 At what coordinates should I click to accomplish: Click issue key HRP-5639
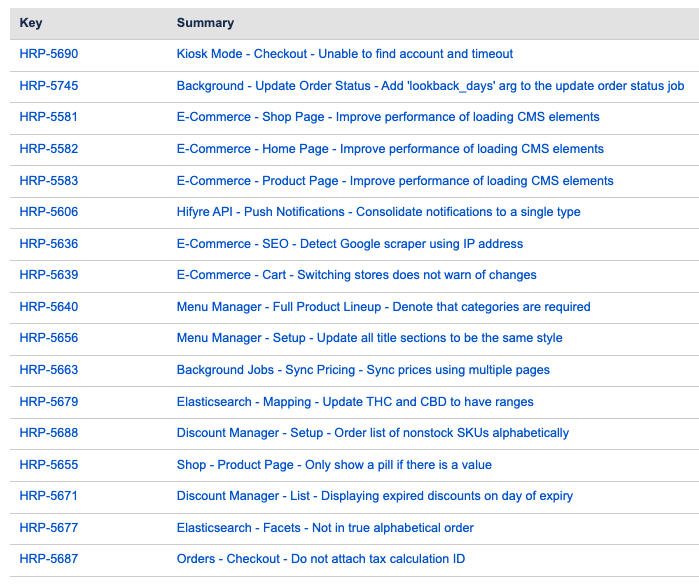point(48,275)
